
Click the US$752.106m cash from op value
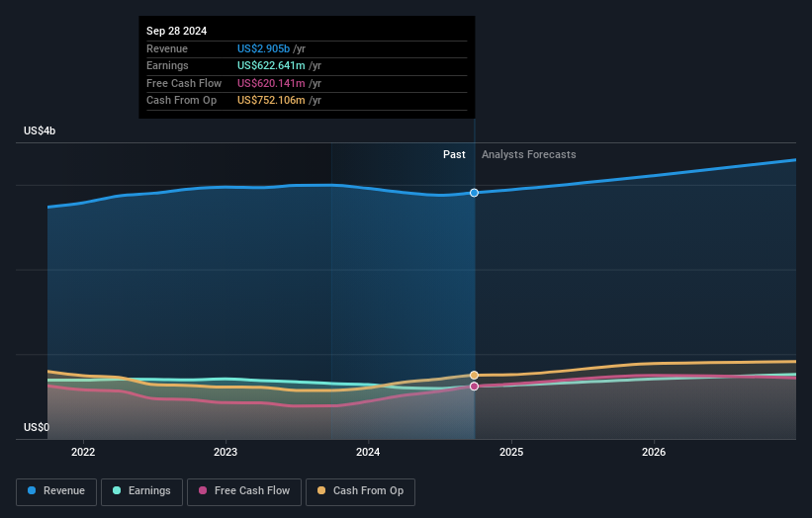(x=271, y=101)
